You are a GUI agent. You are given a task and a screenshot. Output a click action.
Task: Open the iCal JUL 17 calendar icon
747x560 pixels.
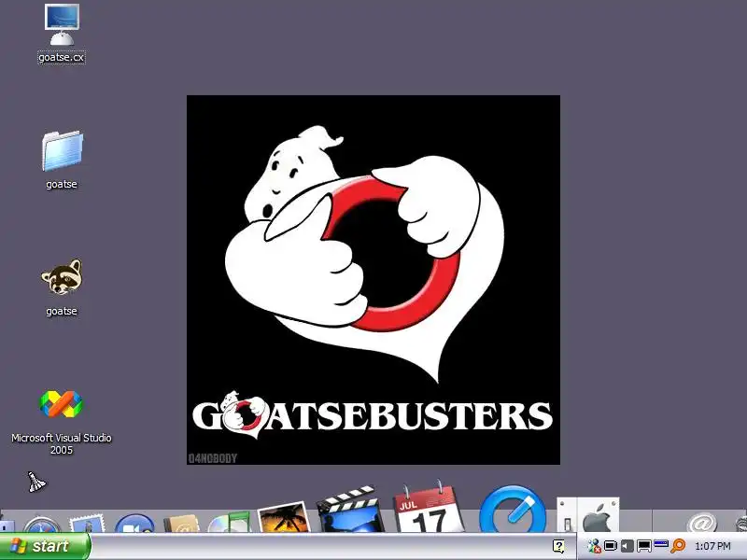click(x=429, y=507)
